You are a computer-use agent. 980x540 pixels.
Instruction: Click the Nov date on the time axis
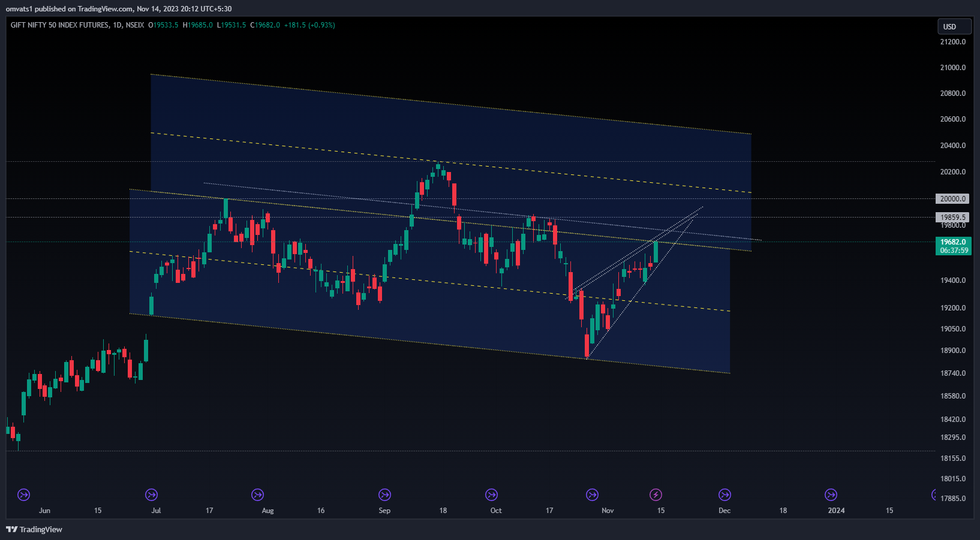point(608,511)
